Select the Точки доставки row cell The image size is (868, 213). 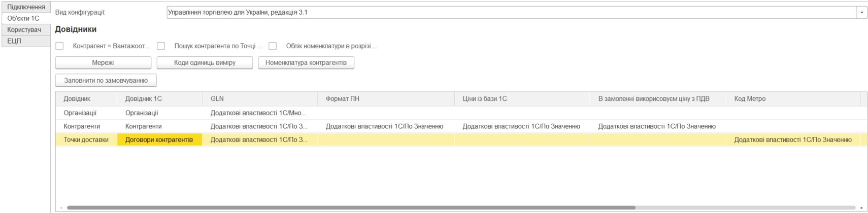point(86,139)
